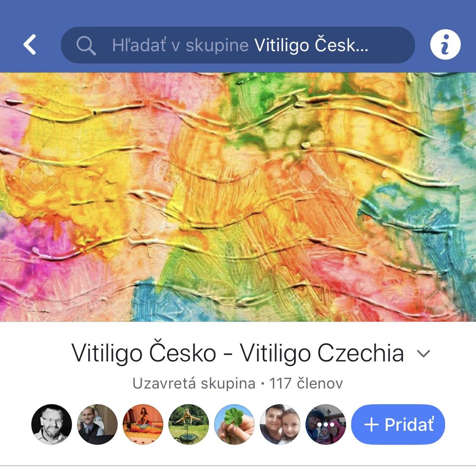Open the group info icon
This screenshot has width=476, height=474.
[x=445, y=44]
